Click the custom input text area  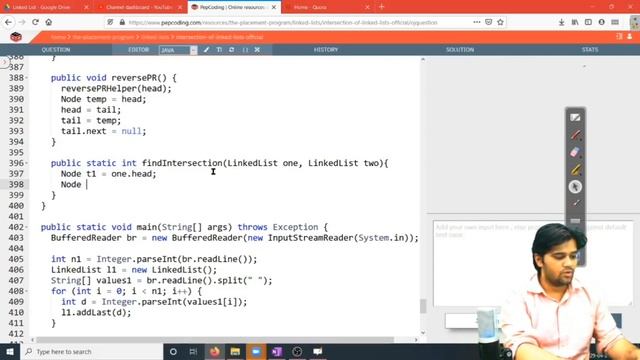pos(533,263)
